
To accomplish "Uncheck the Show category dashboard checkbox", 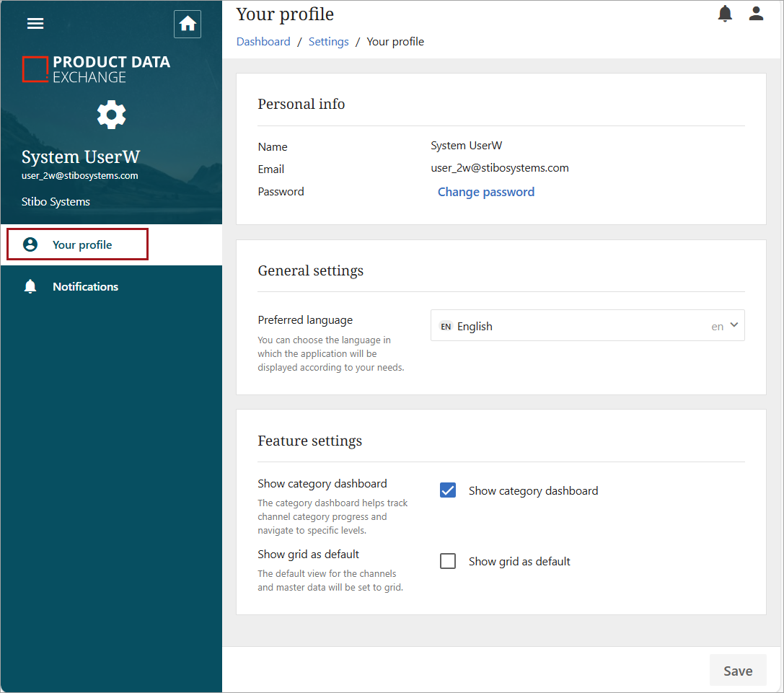I will click(448, 490).
